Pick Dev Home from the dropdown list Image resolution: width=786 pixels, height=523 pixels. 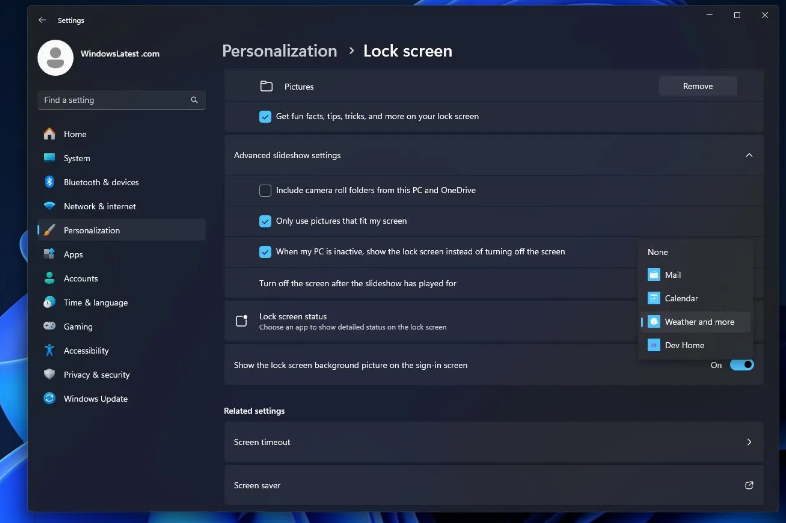click(x=684, y=345)
